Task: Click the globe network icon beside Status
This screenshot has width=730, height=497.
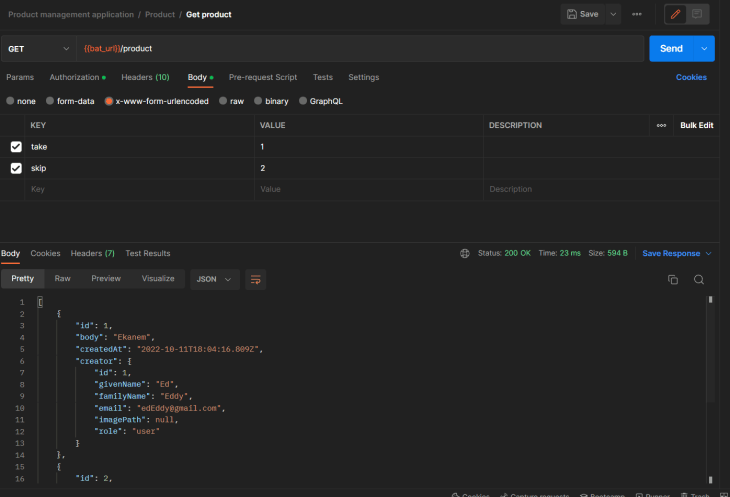Action: click(x=465, y=254)
